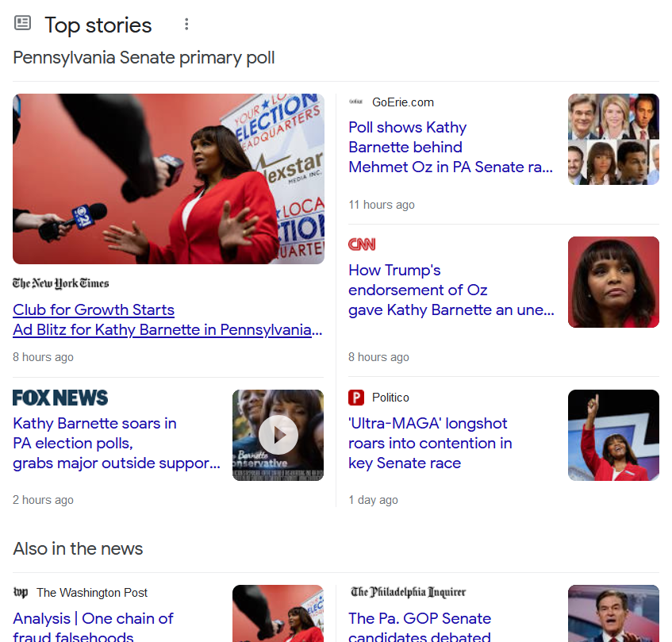Open the Pa. GOP Senate candidates debated article

(420, 625)
